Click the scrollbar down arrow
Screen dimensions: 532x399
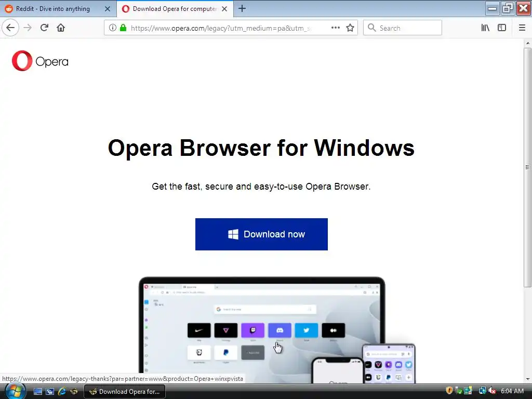pos(528,379)
